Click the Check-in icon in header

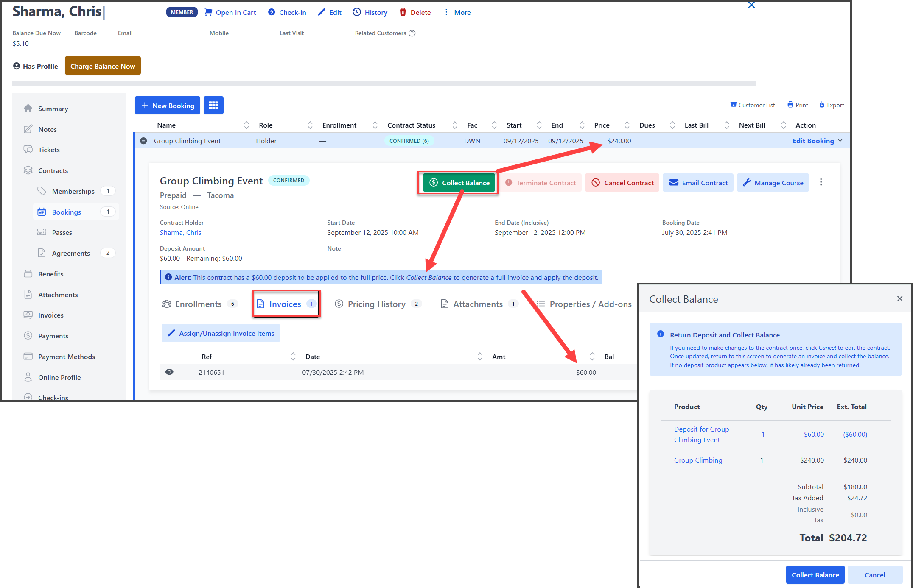click(x=272, y=12)
